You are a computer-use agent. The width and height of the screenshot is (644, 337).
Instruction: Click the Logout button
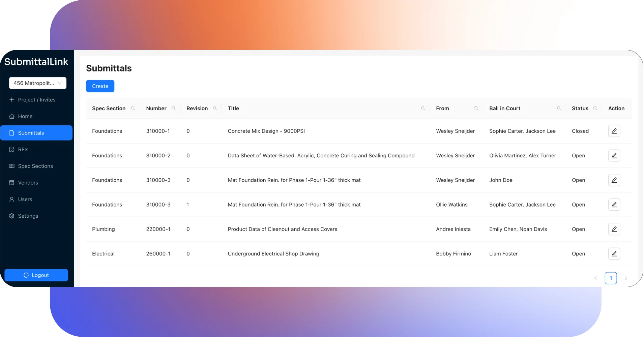point(36,275)
